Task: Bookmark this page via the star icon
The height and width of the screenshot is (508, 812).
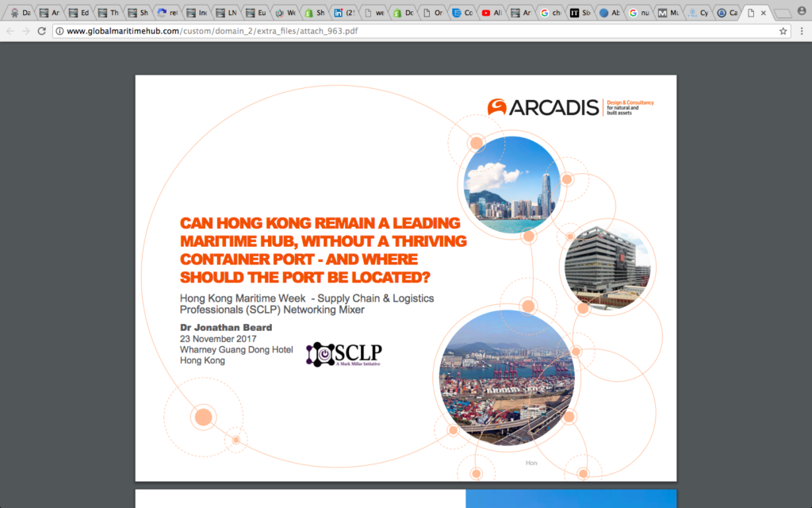Action: tap(783, 32)
